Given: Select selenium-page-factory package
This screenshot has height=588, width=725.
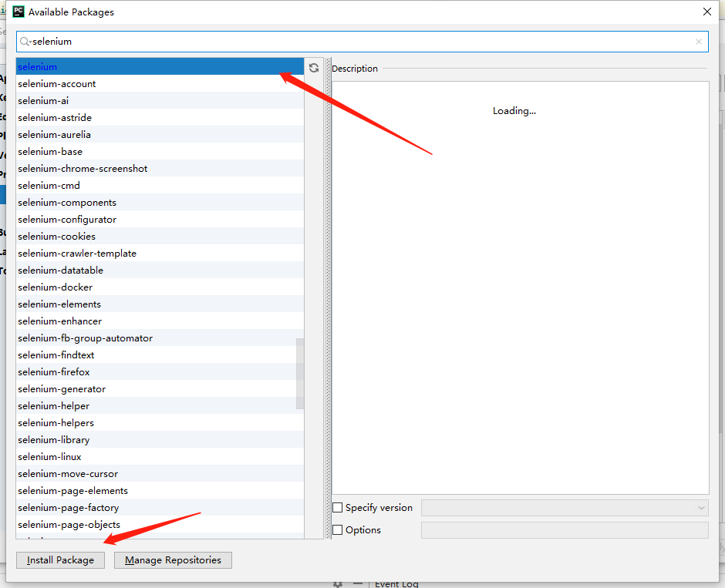Looking at the screenshot, I should [160, 508].
